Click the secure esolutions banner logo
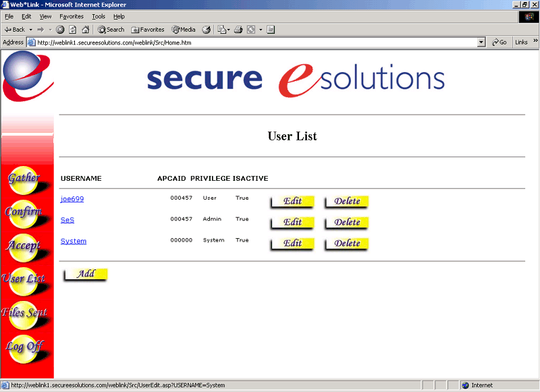 point(296,80)
